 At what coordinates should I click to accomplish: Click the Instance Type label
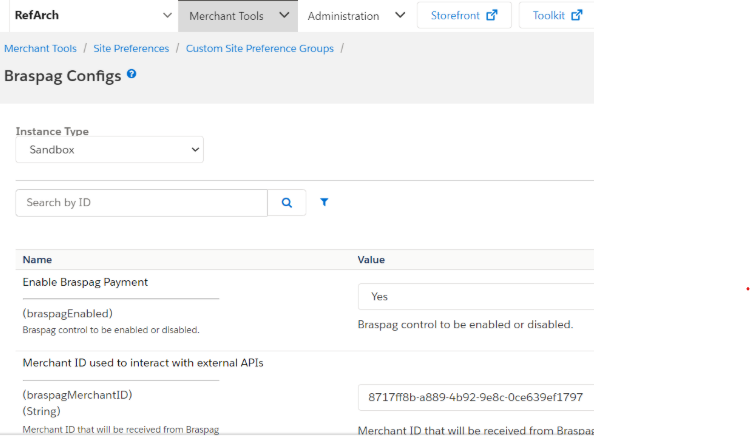pyautogui.click(x=52, y=131)
